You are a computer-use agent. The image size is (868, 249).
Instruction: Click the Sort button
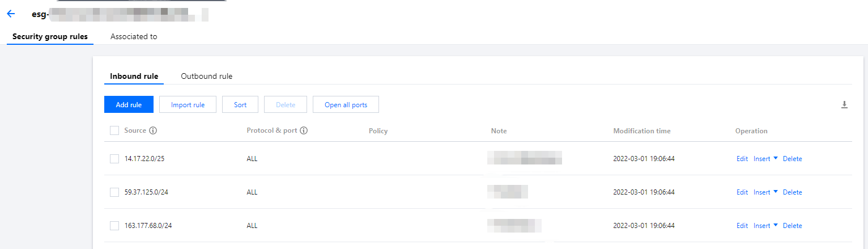pos(240,105)
